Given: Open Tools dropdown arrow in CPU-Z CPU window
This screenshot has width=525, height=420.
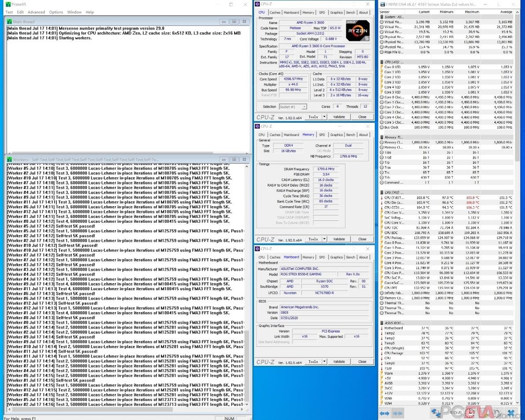Looking at the screenshot, I should coord(324,117).
